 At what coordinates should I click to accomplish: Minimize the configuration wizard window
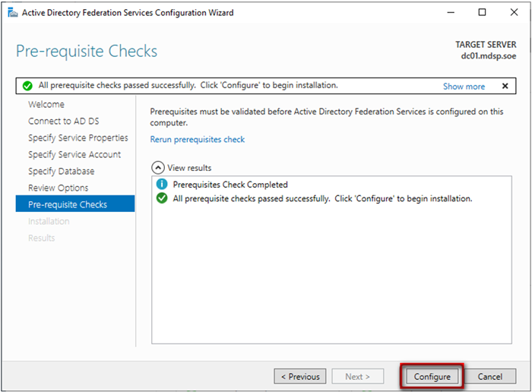click(x=451, y=13)
